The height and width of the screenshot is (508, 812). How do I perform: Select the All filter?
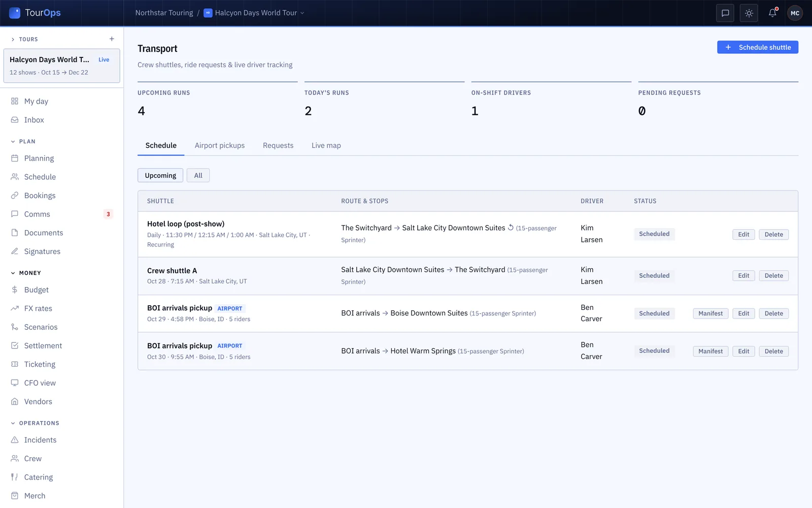click(x=198, y=175)
